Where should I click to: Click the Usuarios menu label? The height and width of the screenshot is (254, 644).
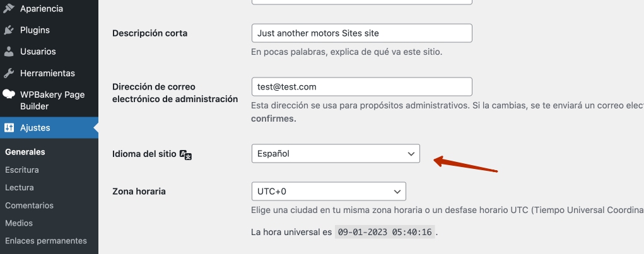pos(38,52)
